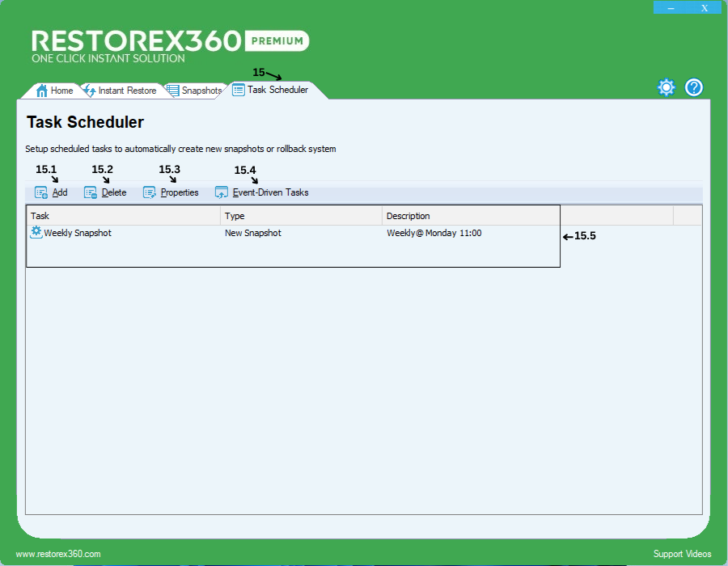Click the Delete task icon

pyautogui.click(x=91, y=192)
